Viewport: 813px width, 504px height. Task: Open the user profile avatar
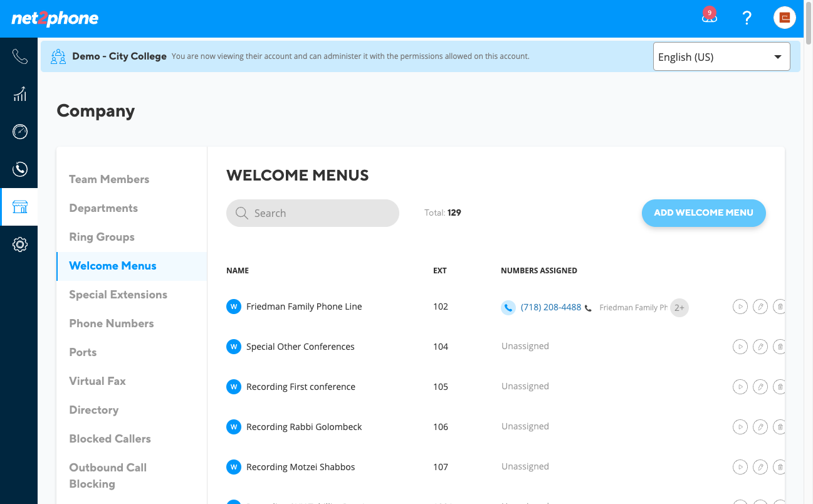(785, 18)
